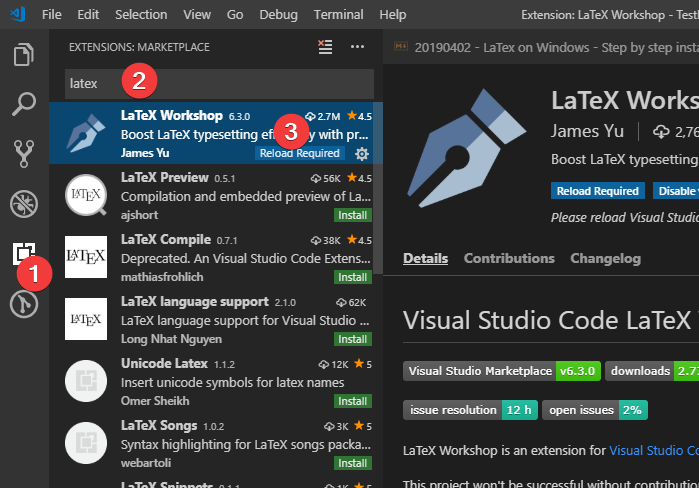Open the Terminal menu

coord(338,14)
